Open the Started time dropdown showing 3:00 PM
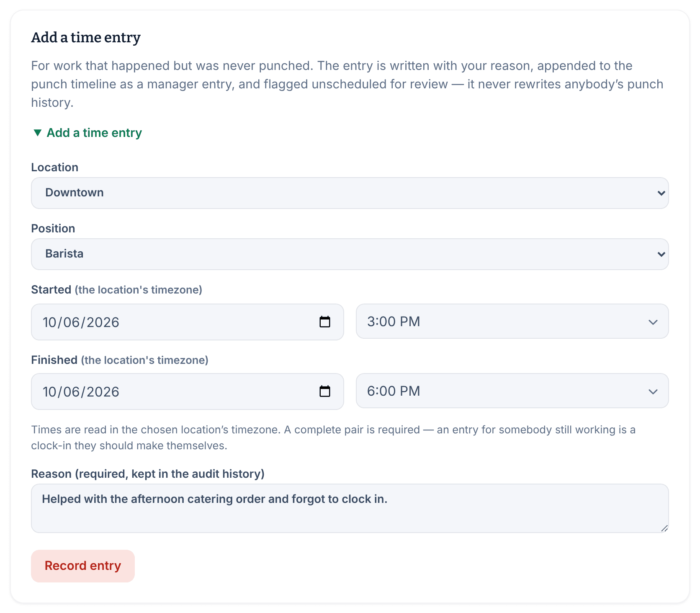Screen dimensions: 700x613 tap(512, 321)
